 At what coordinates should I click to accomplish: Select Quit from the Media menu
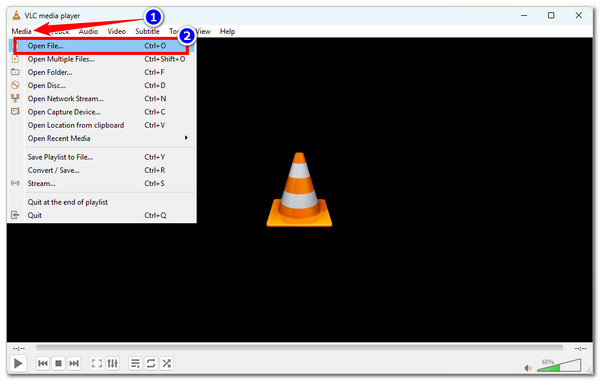(101, 215)
